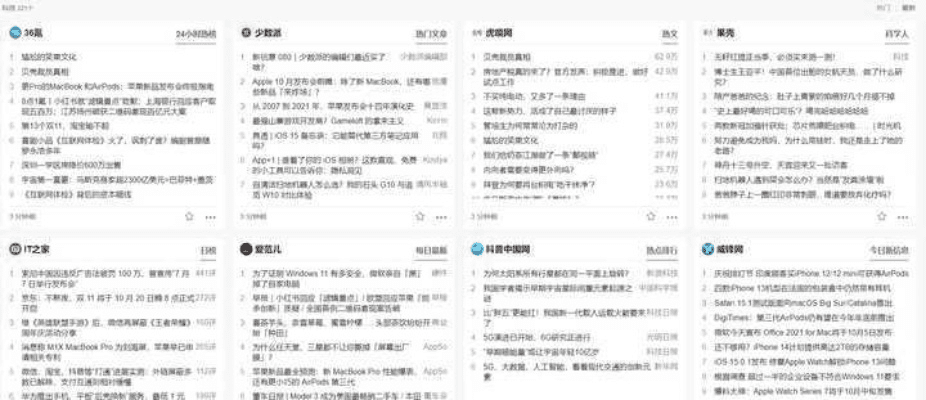
Task: Open 京东 双 11 article in IT之家
Action: (x=109, y=303)
